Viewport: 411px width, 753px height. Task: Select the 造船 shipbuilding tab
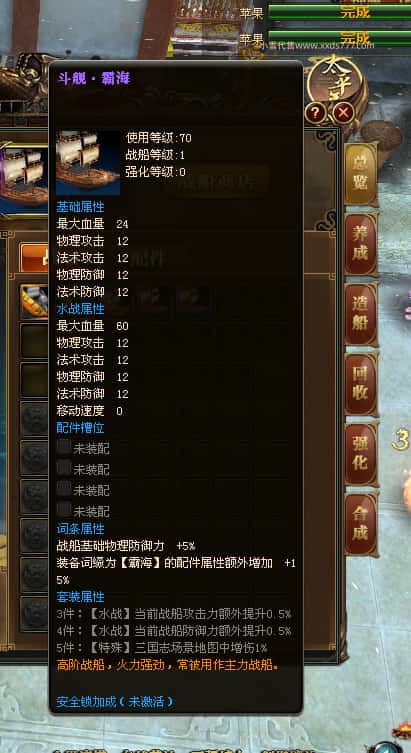point(361,314)
